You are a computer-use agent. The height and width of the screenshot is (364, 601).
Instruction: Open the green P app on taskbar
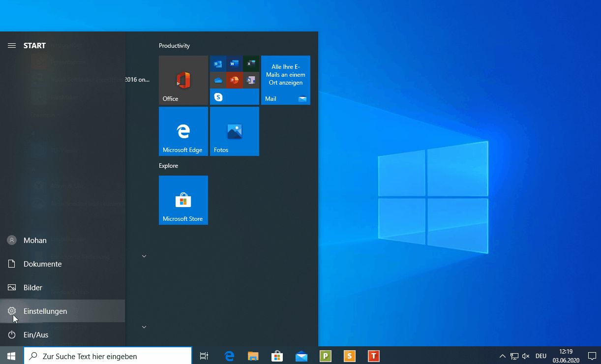(326, 356)
